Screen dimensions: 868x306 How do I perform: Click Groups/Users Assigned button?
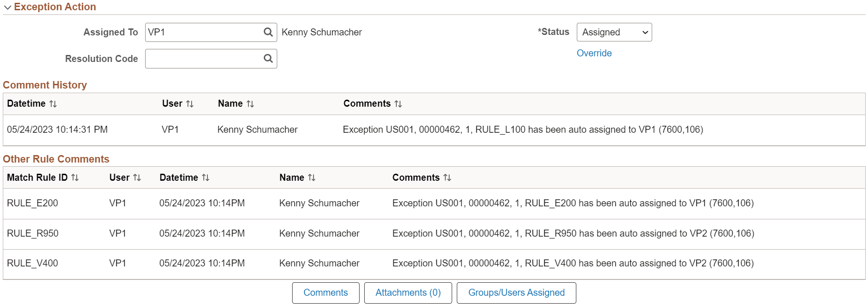(516, 292)
